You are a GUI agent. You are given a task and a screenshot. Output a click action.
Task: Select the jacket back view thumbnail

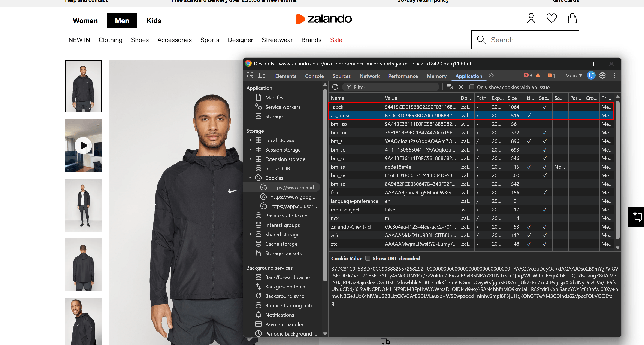point(83,265)
